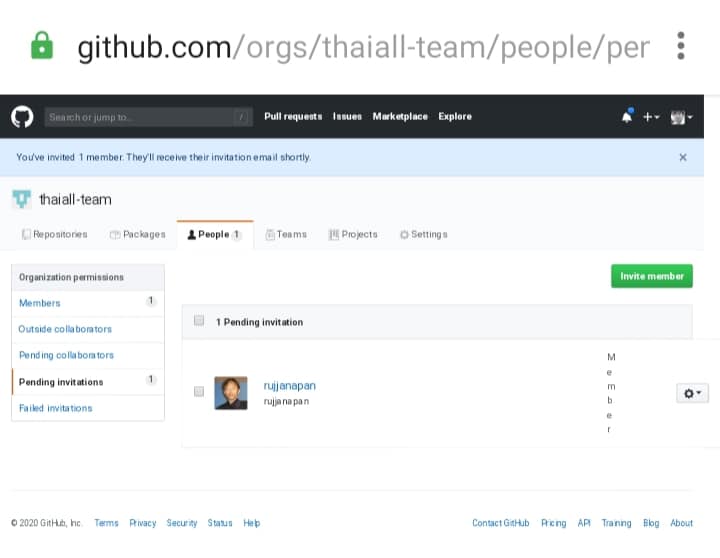Viewport: 720px width, 558px height.
Task: Tick the checkbox next to rujjanapan
Action: pyautogui.click(x=199, y=392)
